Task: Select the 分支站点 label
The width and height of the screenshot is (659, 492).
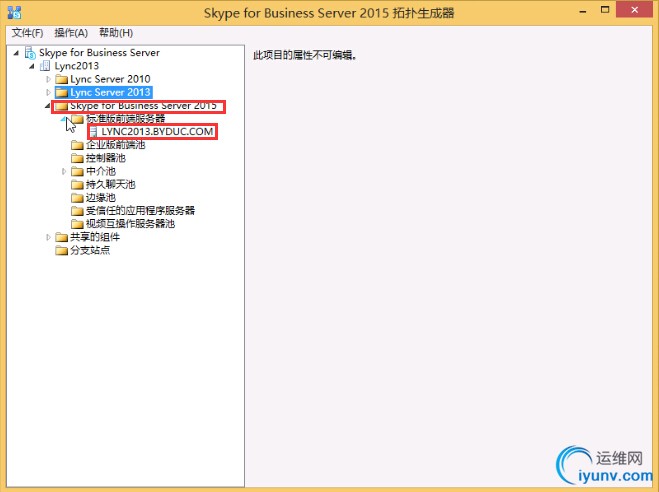Action: [90, 250]
